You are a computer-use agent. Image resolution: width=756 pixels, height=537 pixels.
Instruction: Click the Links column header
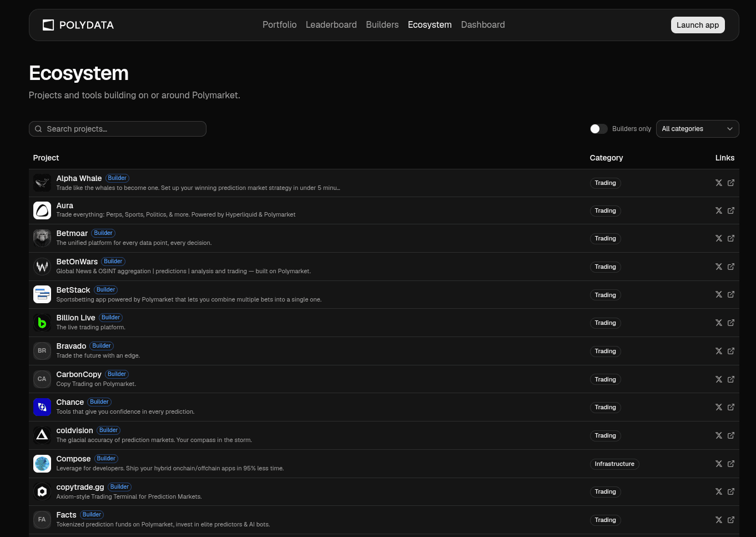coord(725,158)
